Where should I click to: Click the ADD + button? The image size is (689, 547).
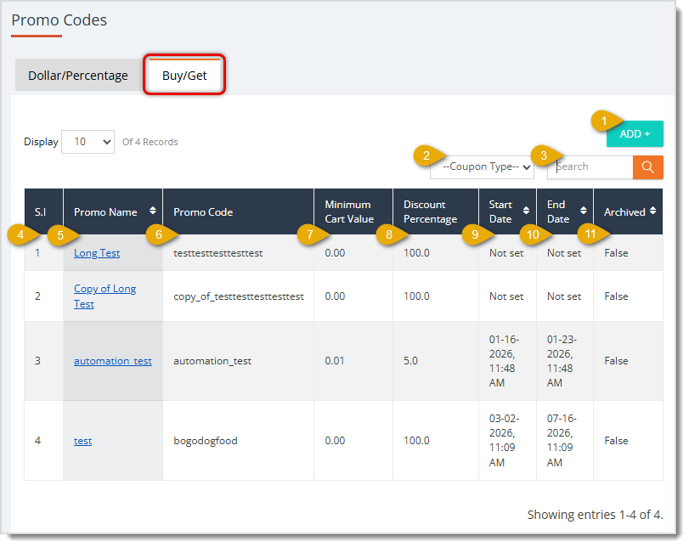coord(635,134)
